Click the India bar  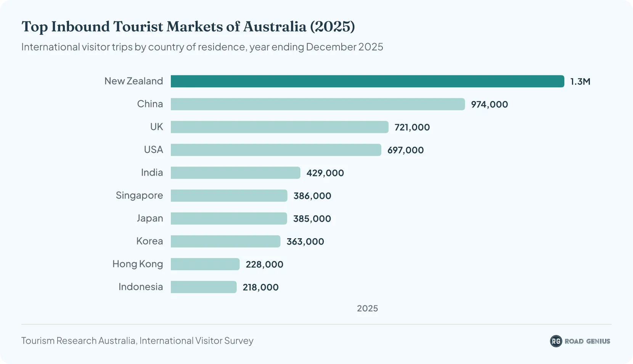click(236, 173)
